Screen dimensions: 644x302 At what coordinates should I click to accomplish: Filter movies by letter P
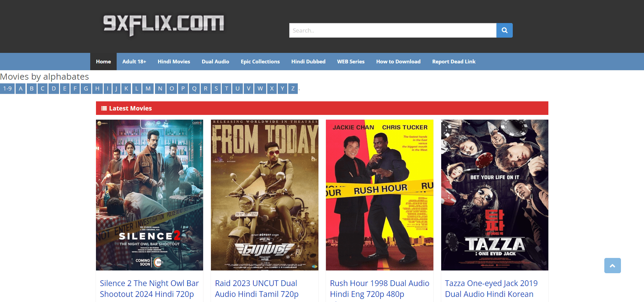[x=183, y=88]
